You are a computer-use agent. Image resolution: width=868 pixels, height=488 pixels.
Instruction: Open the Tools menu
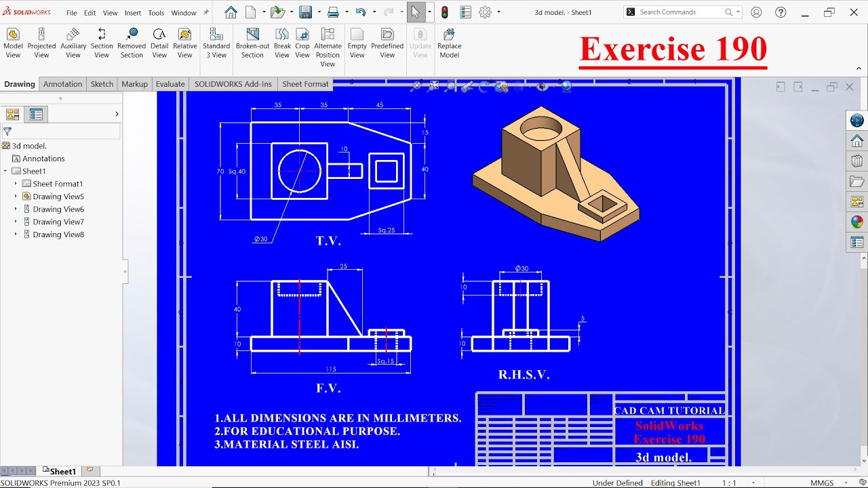click(x=156, y=13)
